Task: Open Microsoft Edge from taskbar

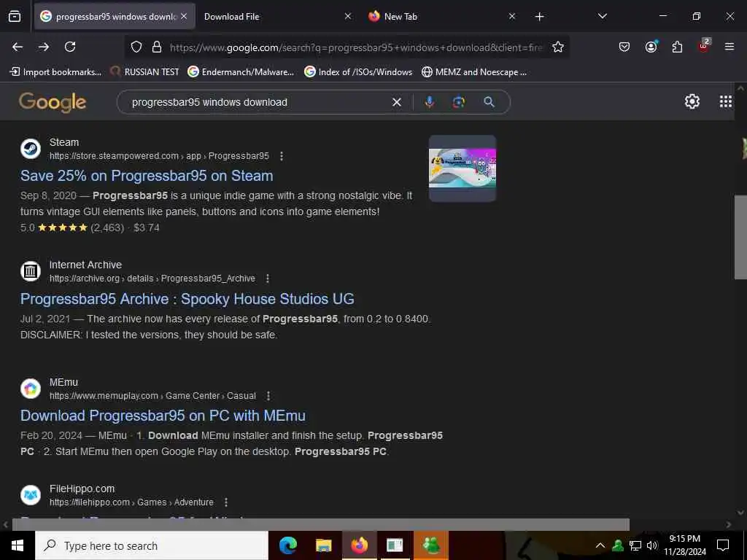Action: [x=288, y=545]
